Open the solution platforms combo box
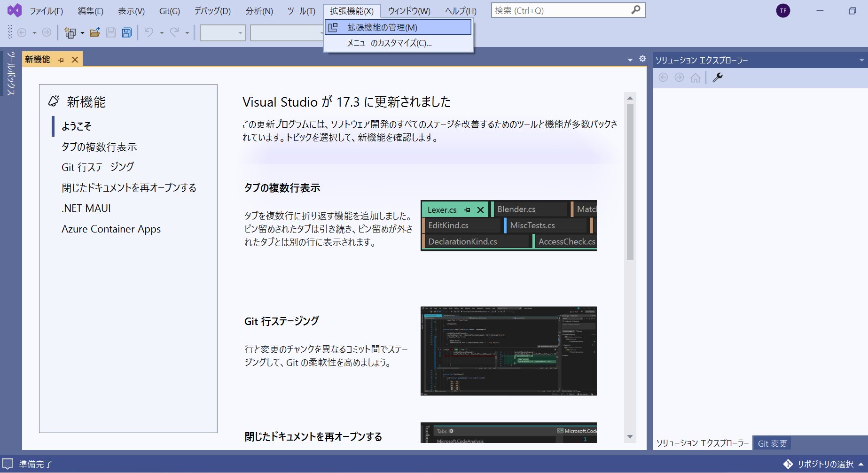868x473 pixels. 287,33
